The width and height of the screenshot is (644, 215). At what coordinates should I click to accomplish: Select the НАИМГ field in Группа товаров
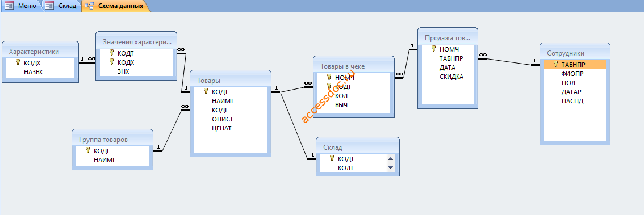(x=104, y=160)
